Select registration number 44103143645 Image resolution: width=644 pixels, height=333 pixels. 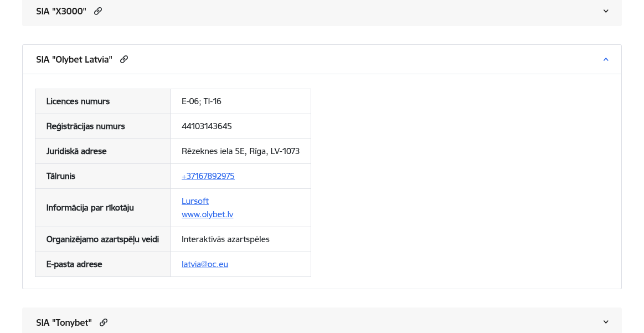click(x=207, y=126)
